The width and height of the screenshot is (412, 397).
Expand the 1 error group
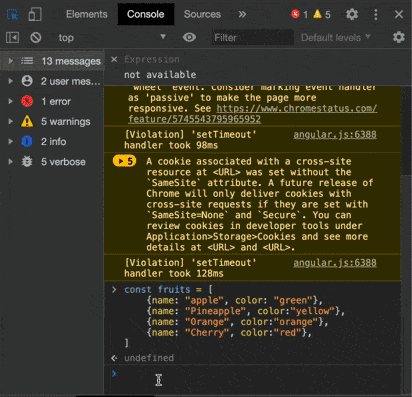click(10, 101)
